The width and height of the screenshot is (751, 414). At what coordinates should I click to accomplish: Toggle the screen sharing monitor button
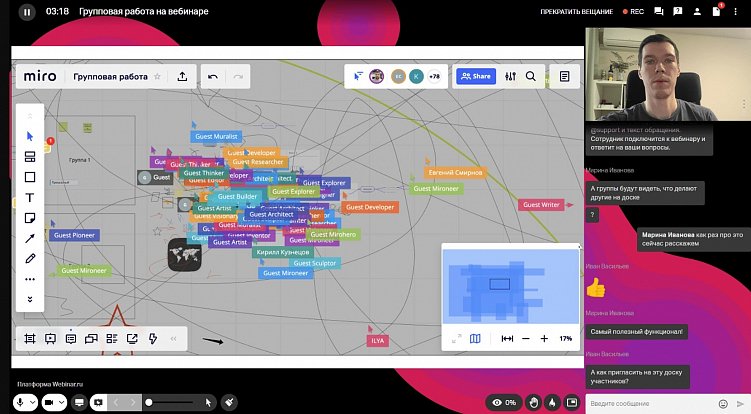click(79, 402)
